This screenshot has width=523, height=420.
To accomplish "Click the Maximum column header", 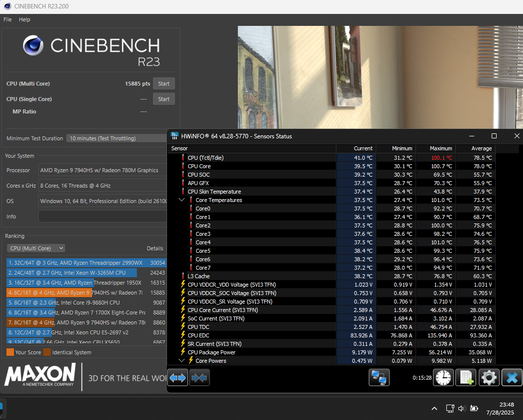I will pyautogui.click(x=435, y=148).
